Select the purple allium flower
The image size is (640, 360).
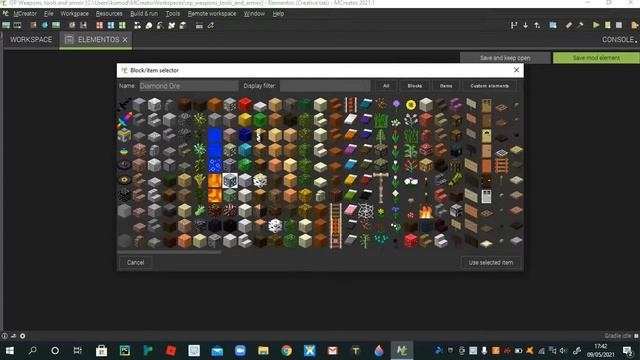396,105
